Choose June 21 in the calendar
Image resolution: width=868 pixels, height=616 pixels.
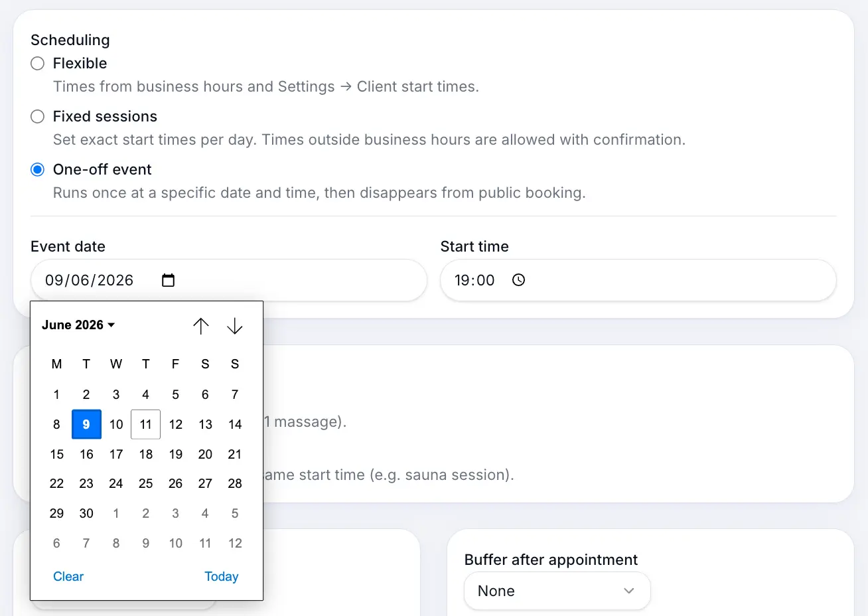(235, 454)
